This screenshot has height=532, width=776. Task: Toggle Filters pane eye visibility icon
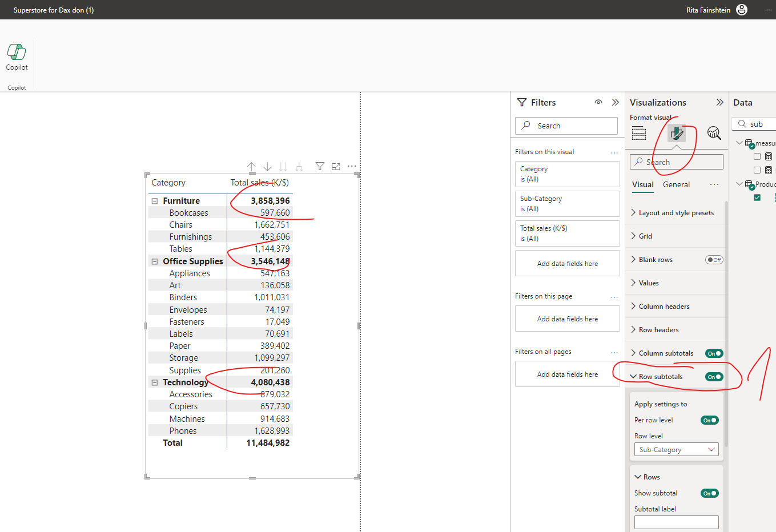click(x=598, y=102)
